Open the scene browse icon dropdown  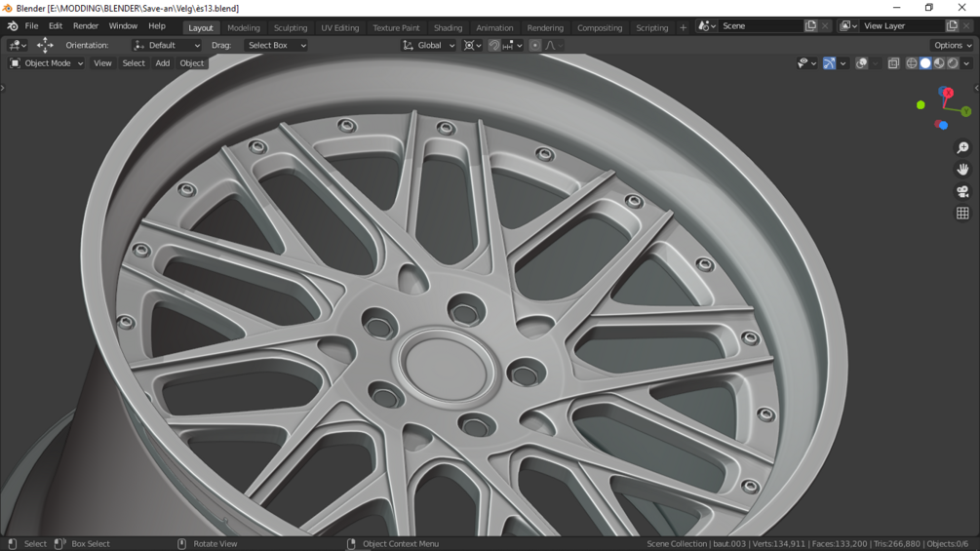707,26
